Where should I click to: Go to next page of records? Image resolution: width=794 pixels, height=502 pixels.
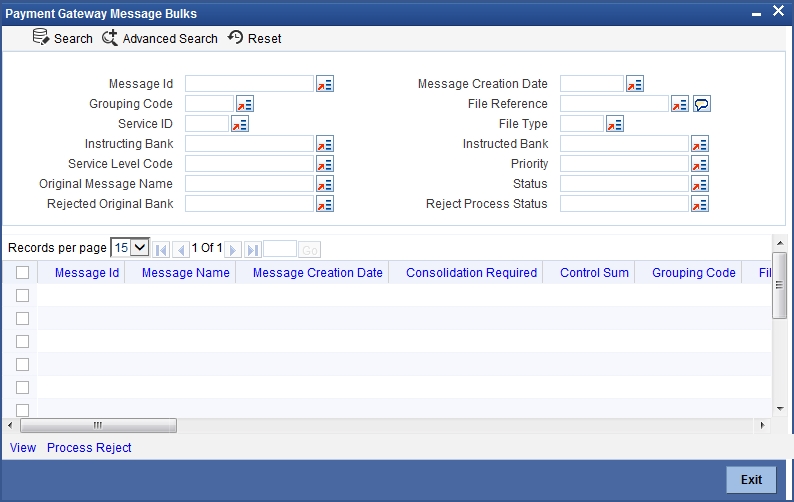(x=233, y=249)
